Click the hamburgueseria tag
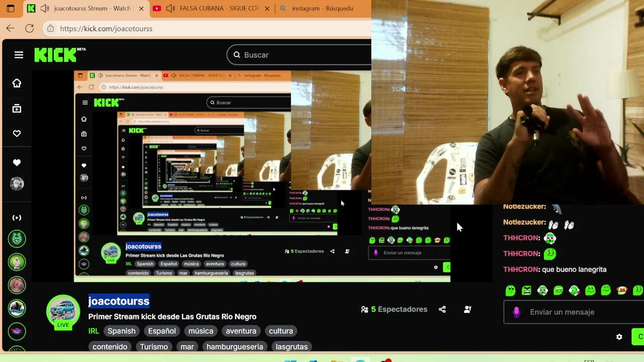This screenshot has height=362, width=644. click(234, 346)
